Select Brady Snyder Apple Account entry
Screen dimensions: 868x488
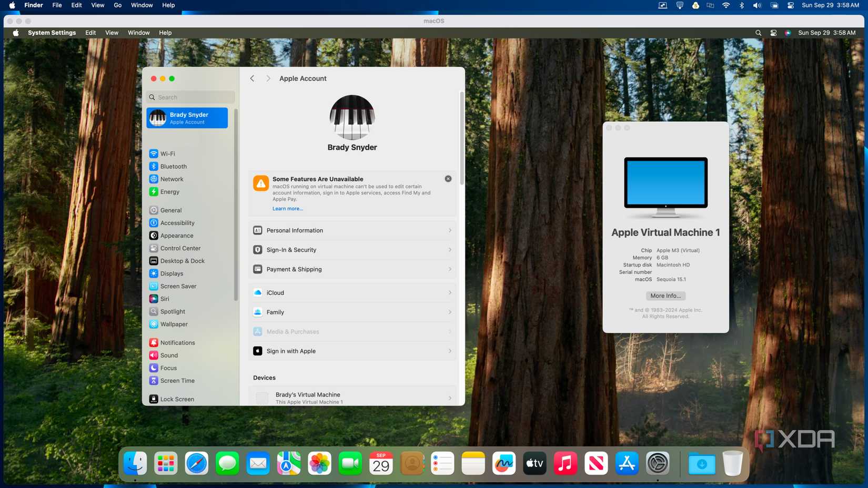(x=187, y=118)
